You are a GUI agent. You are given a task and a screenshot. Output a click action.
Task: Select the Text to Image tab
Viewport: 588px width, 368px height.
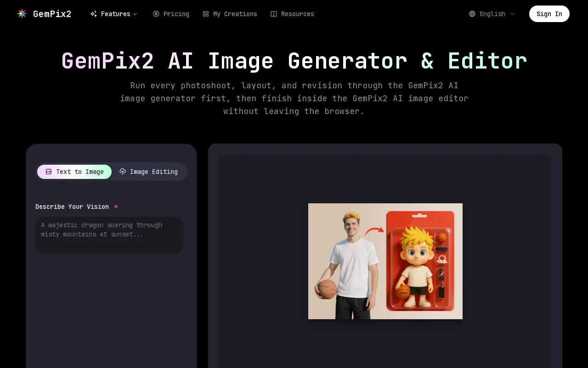click(74, 172)
